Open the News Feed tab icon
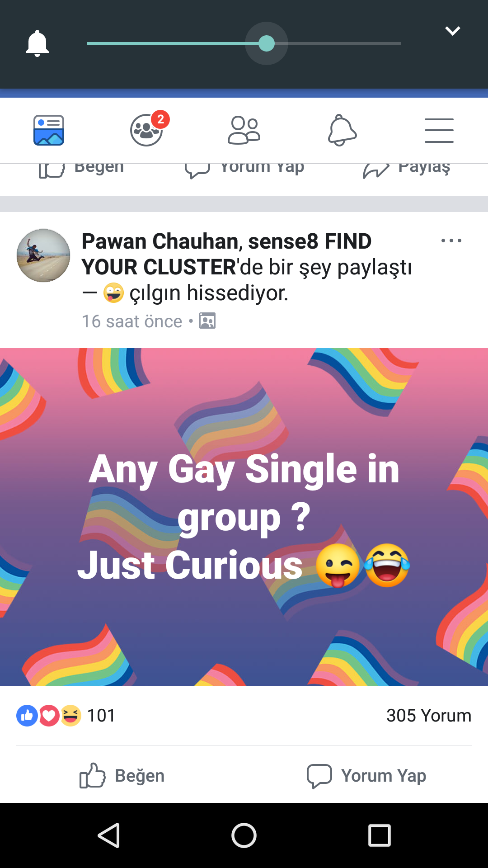Image resolution: width=488 pixels, height=868 pixels. click(x=49, y=130)
